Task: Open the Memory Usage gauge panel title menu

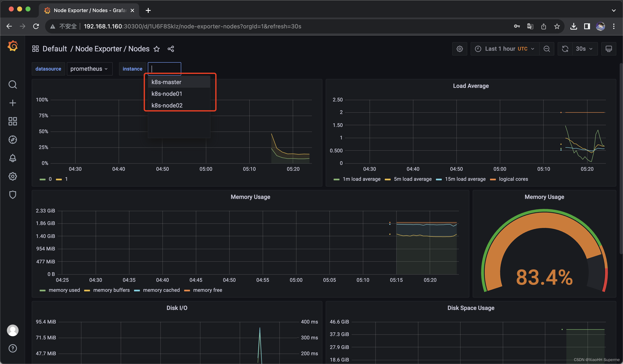Action: pyautogui.click(x=544, y=197)
